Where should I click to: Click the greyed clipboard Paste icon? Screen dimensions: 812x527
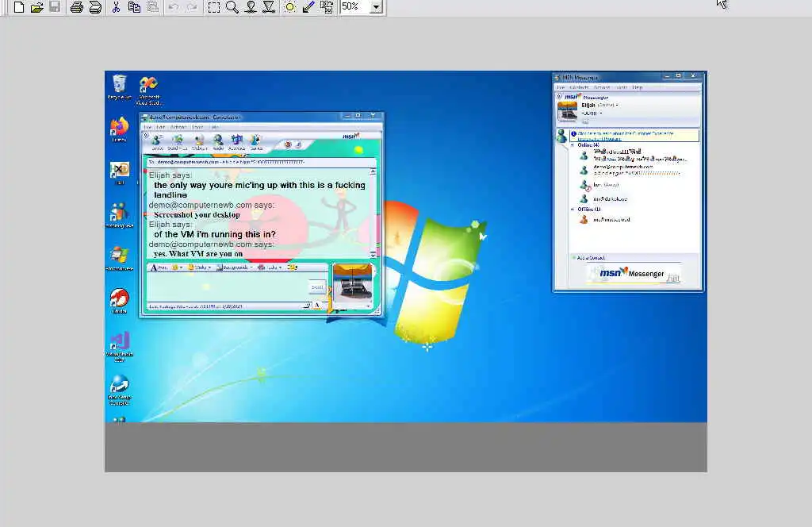tap(152, 6)
